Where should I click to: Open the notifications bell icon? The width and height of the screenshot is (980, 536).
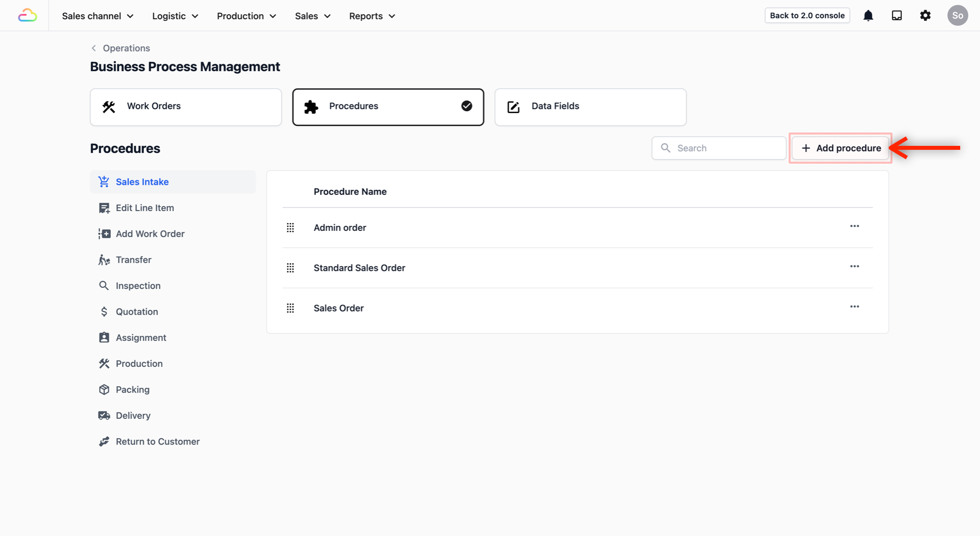click(868, 16)
